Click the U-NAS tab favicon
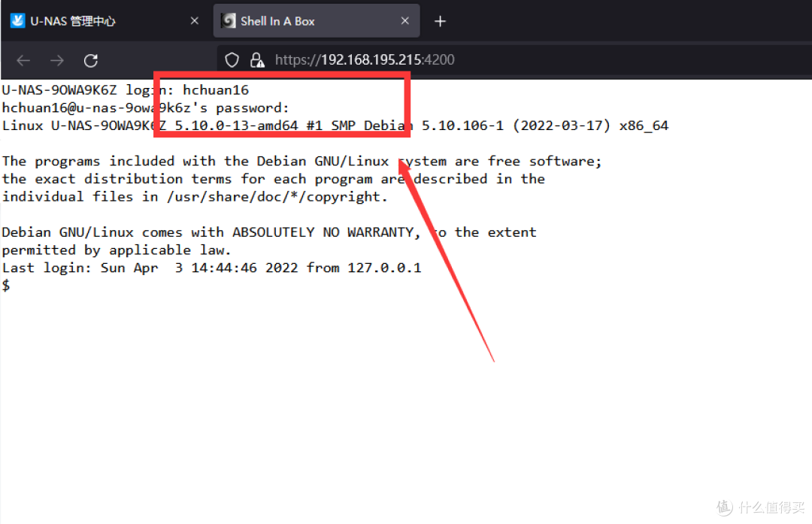Viewport: 812px width, 524px height. click(18, 21)
